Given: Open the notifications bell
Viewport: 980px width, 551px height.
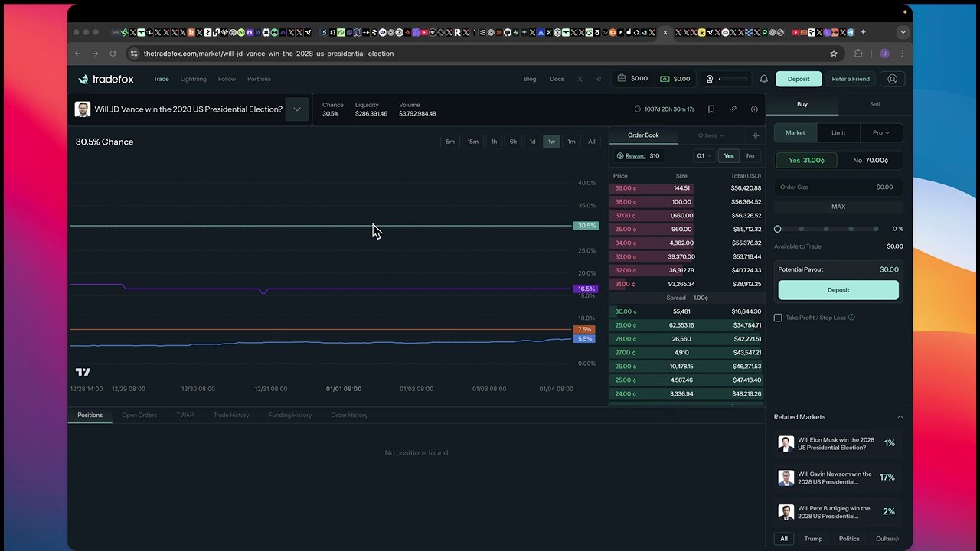Looking at the screenshot, I should 763,79.
